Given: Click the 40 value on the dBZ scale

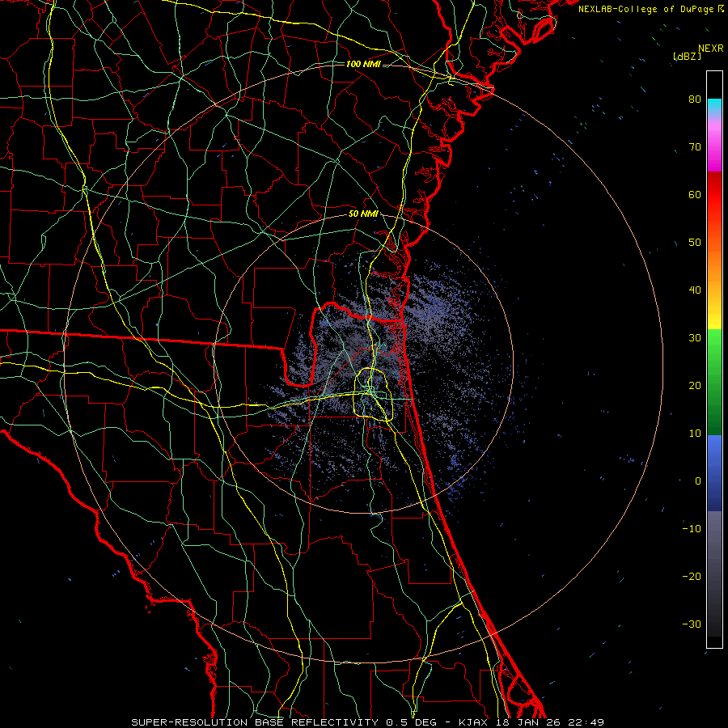Looking at the screenshot, I should pyautogui.click(x=695, y=290).
